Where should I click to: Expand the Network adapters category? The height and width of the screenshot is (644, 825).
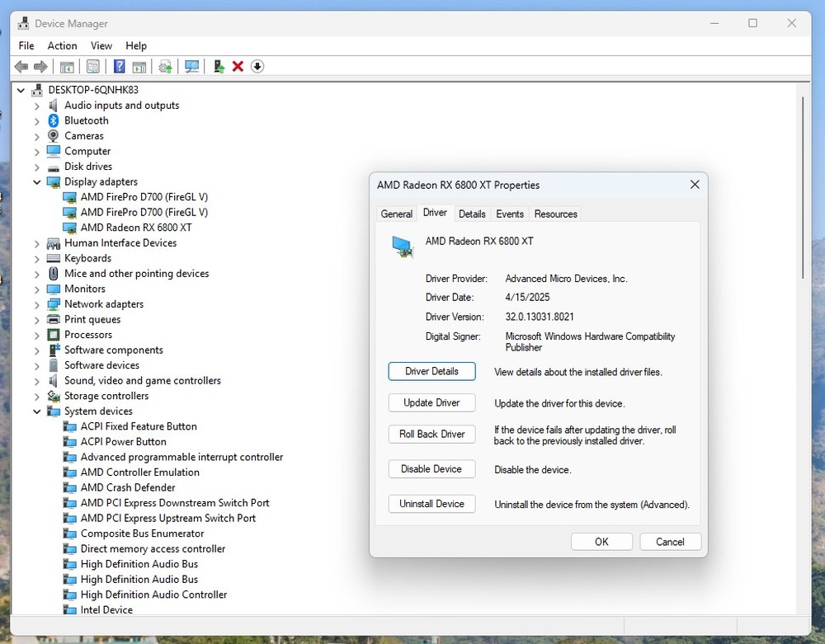37,304
